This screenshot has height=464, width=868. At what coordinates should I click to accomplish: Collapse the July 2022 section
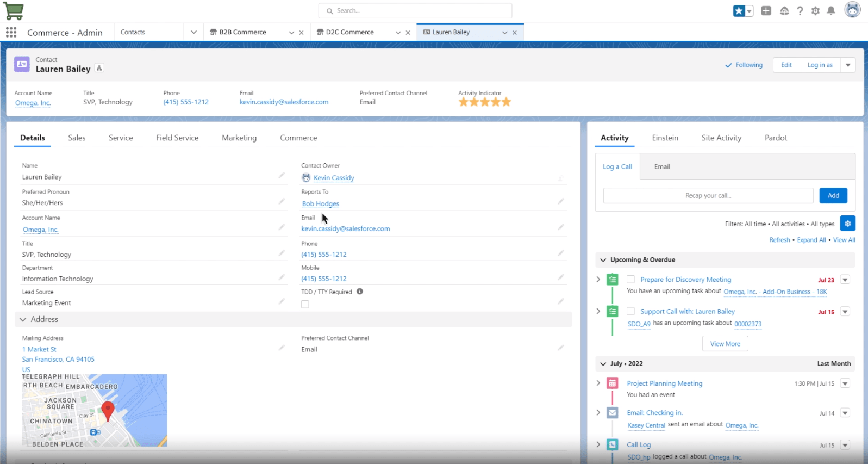(x=603, y=364)
